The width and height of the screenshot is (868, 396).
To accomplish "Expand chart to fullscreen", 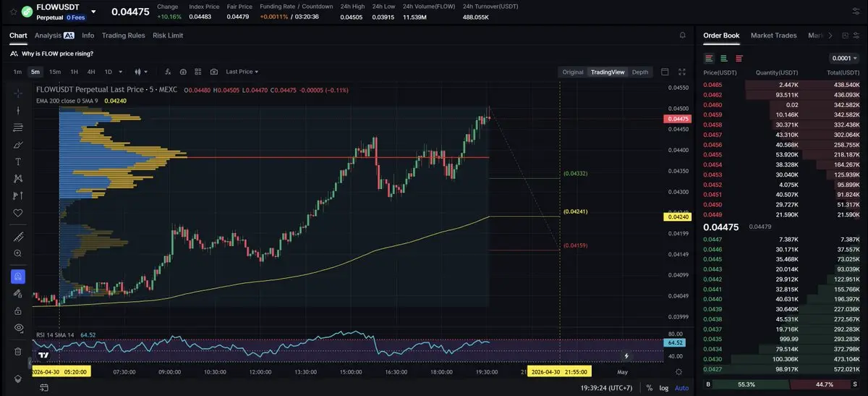I will pos(681,72).
